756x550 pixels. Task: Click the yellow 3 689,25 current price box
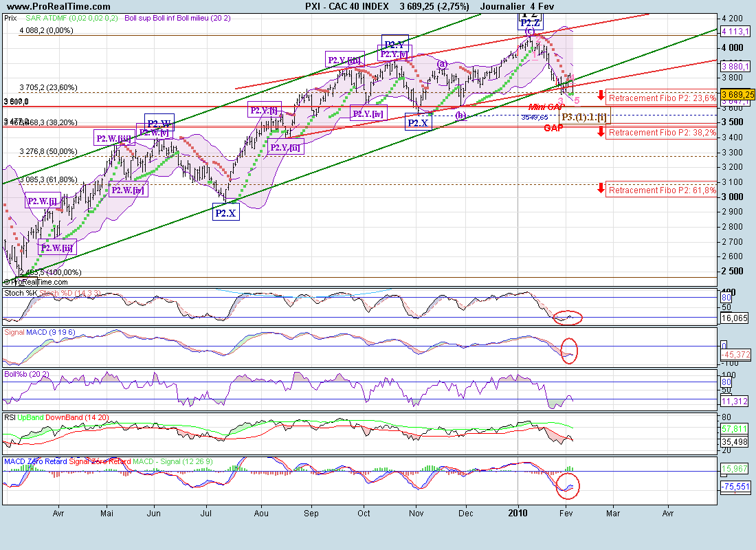pyautogui.click(x=737, y=94)
